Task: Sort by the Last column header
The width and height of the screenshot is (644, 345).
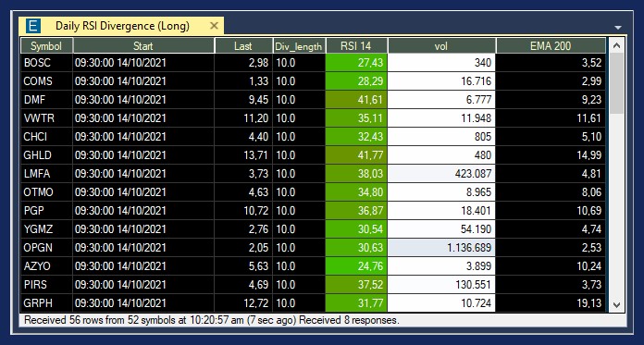Action: pyautogui.click(x=243, y=46)
